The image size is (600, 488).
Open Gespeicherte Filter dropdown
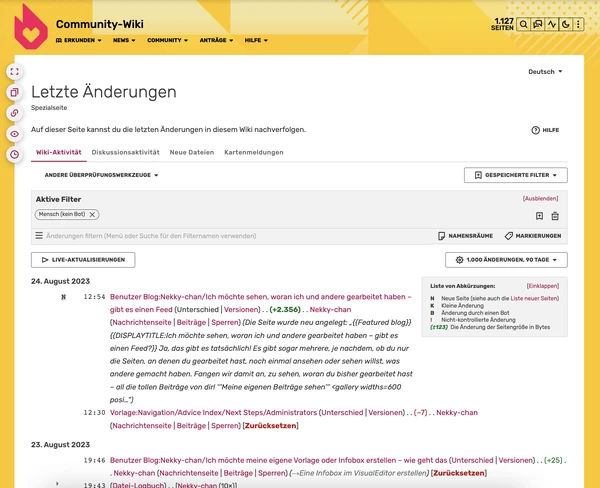[515, 175]
